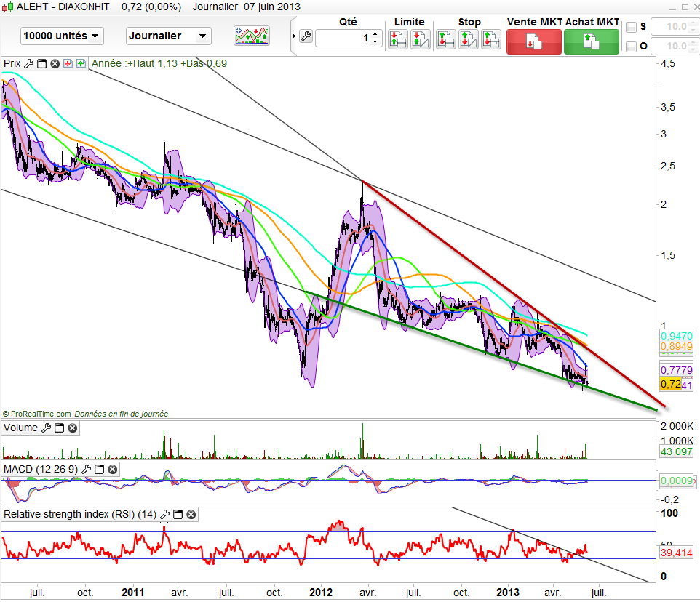Click the green up-arrow icon in Prix panel
Viewport: 700px width, 602px height.
81,63
